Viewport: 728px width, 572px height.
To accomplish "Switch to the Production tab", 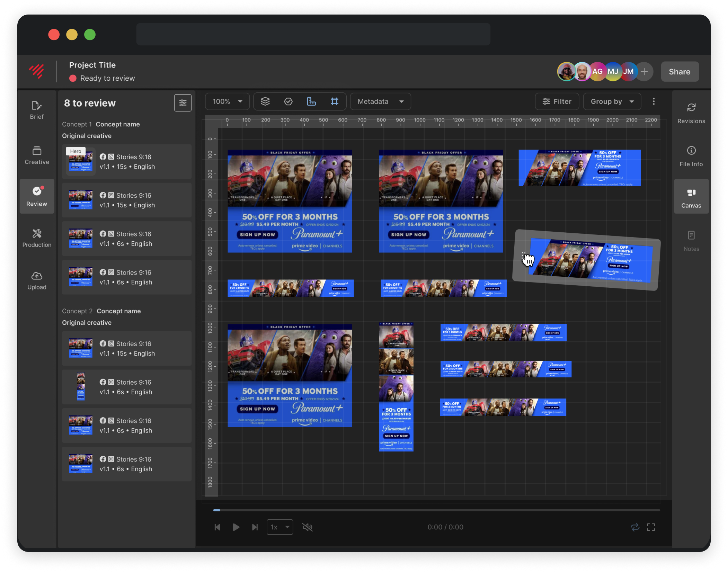I will 37,238.
